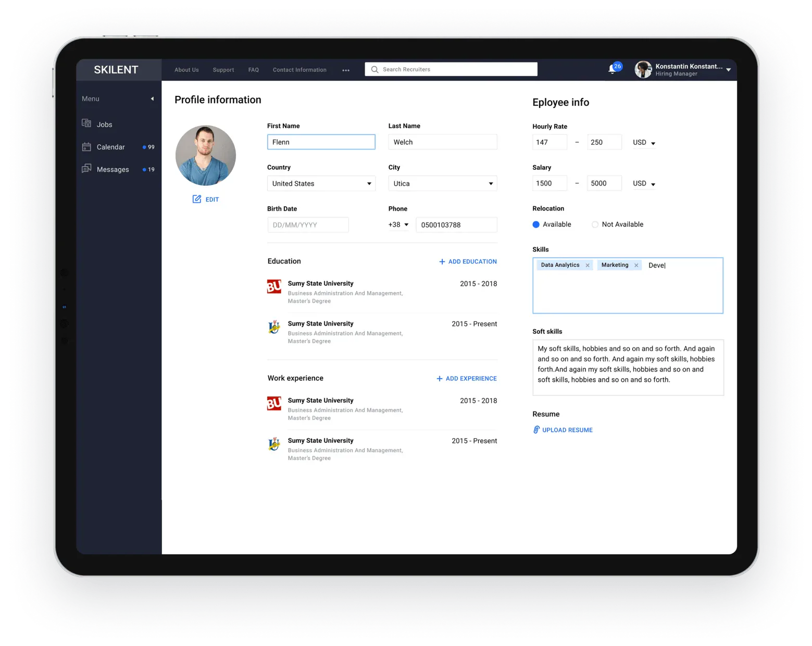This screenshot has width=812, height=646.
Task: Open the Salary USD currency dropdown
Action: click(644, 184)
